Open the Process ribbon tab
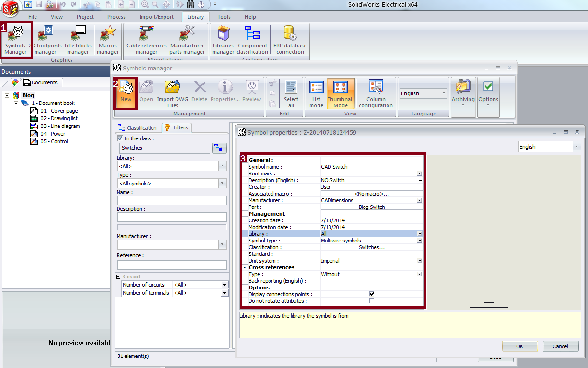The width and height of the screenshot is (588, 368). point(117,17)
